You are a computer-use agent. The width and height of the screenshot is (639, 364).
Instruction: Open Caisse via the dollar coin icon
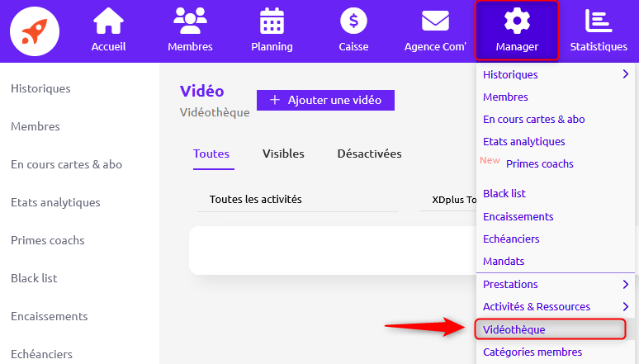353,21
